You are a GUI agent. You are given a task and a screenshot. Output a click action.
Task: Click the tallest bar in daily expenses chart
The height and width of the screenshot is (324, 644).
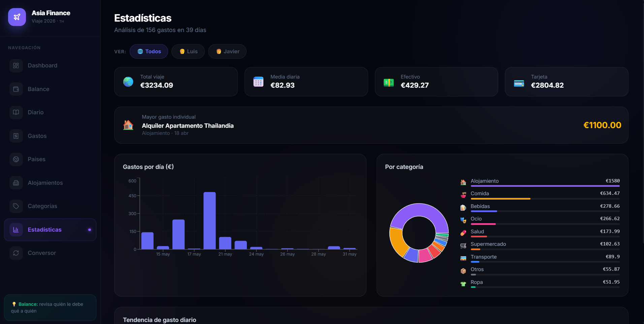(x=210, y=220)
